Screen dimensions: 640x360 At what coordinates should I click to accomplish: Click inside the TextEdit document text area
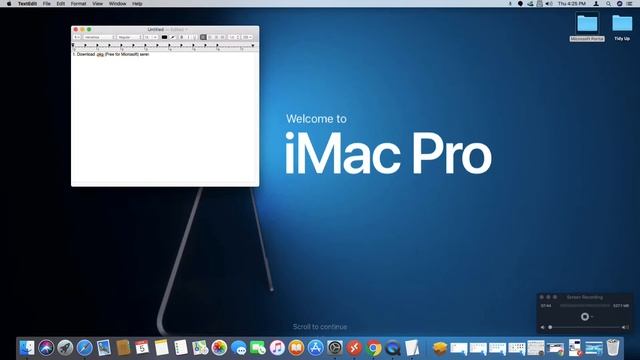[165, 118]
